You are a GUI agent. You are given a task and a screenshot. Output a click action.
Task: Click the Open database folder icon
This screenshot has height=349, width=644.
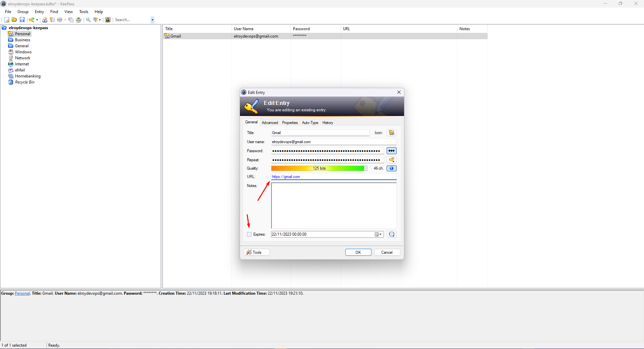[x=14, y=20]
